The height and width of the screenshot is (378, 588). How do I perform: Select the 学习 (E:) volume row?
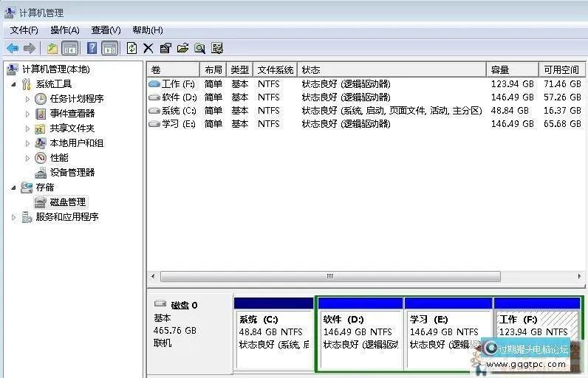(x=366, y=124)
